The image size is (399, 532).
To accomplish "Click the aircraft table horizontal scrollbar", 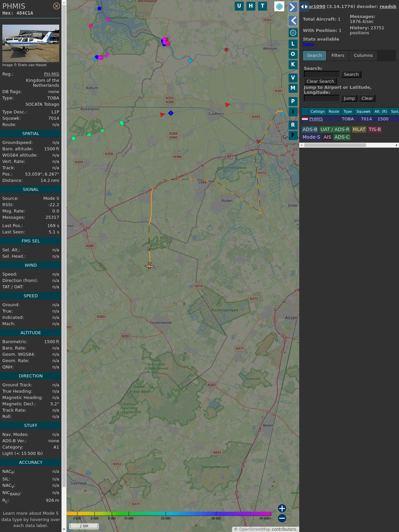I will [335, 145].
